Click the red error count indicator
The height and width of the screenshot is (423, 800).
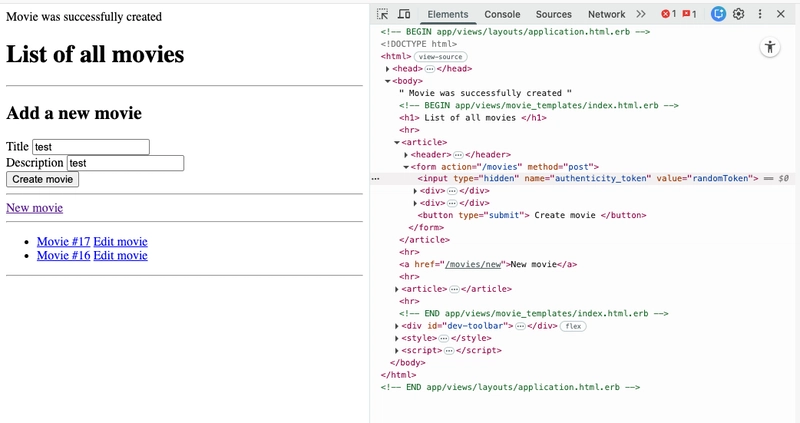coord(668,14)
